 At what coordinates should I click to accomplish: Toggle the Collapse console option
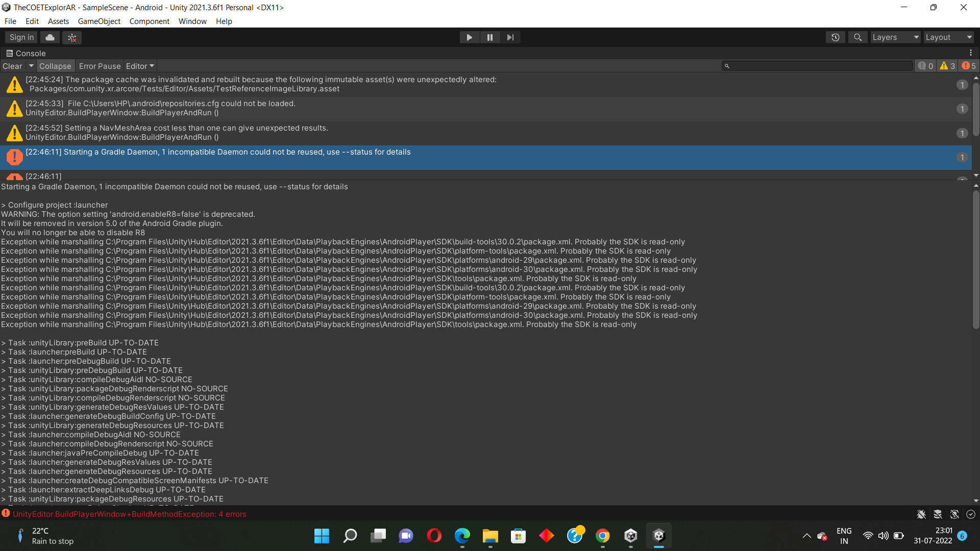pos(55,66)
